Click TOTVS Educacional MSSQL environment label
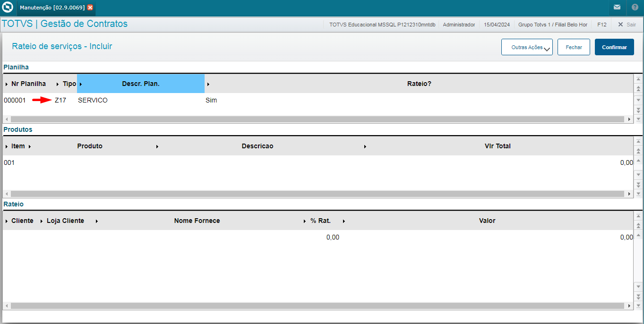 382,25
